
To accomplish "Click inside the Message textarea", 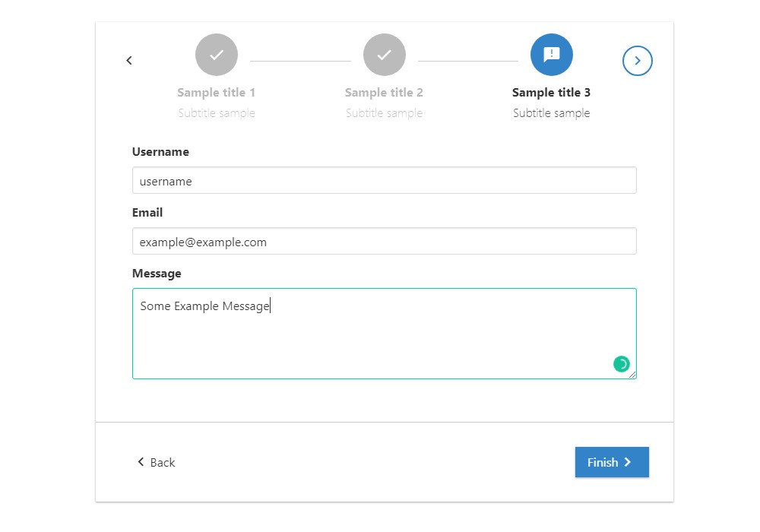I will click(x=384, y=334).
